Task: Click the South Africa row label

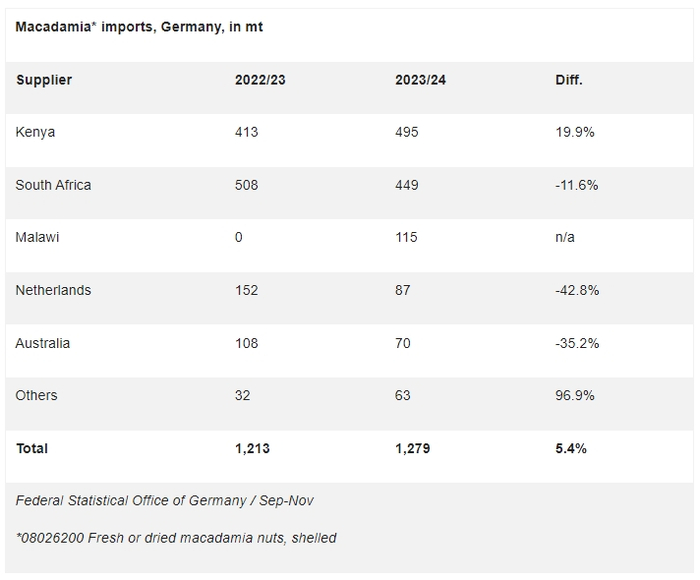Action: [53, 185]
